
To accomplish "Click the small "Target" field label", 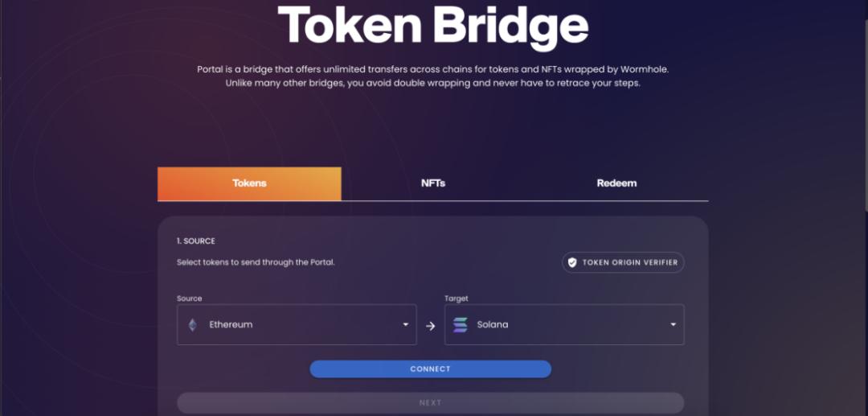I will pos(457,299).
